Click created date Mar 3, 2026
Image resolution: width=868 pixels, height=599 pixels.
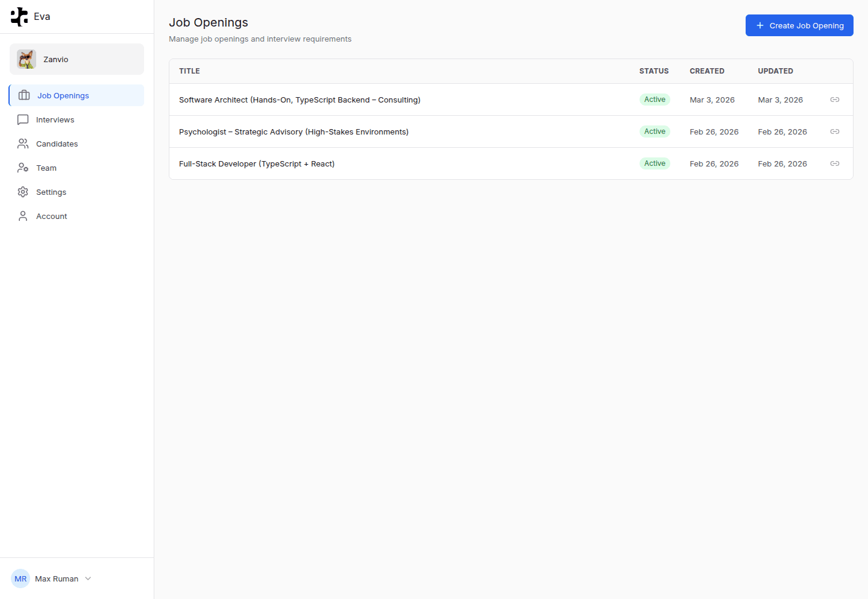(x=712, y=100)
